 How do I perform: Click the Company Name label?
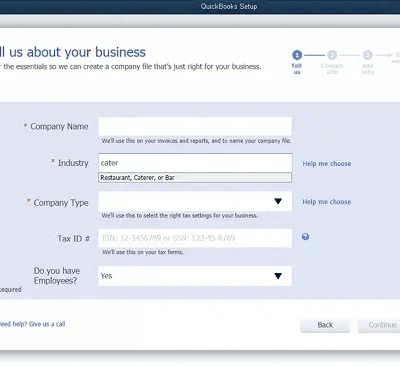point(59,126)
